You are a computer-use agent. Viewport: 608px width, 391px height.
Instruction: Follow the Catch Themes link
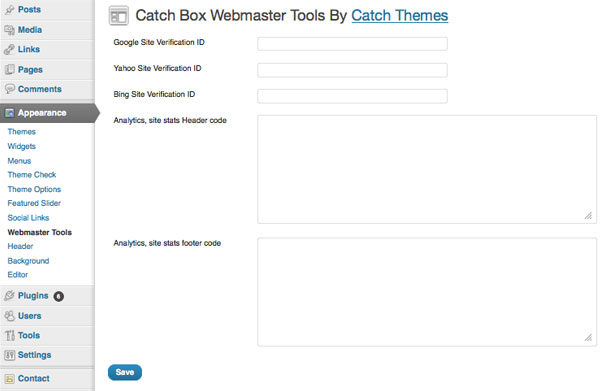pyautogui.click(x=400, y=16)
